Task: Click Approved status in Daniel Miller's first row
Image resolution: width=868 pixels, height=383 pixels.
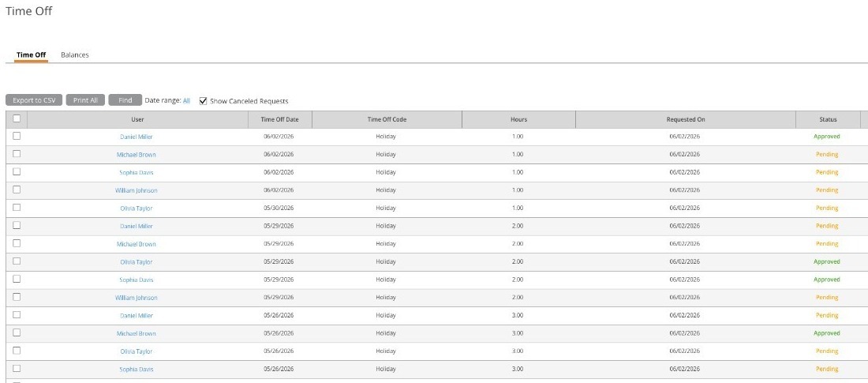Action: point(826,137)
